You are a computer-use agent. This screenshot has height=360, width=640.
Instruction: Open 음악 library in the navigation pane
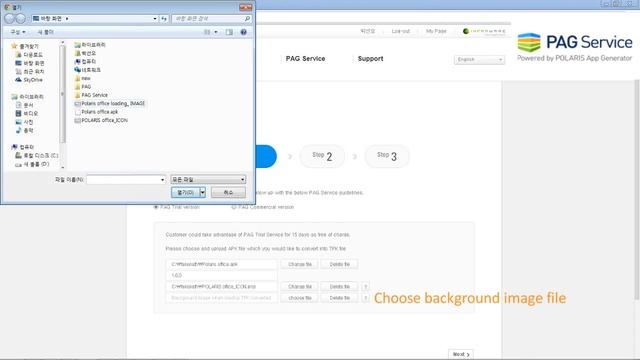click(x=24, y=131)
